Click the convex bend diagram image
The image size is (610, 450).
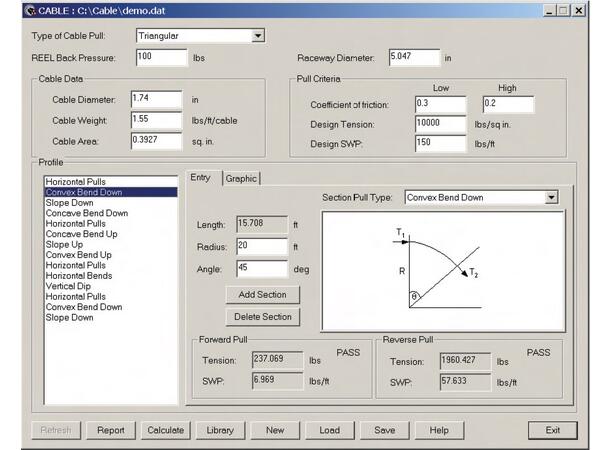(x=443, y=271)
